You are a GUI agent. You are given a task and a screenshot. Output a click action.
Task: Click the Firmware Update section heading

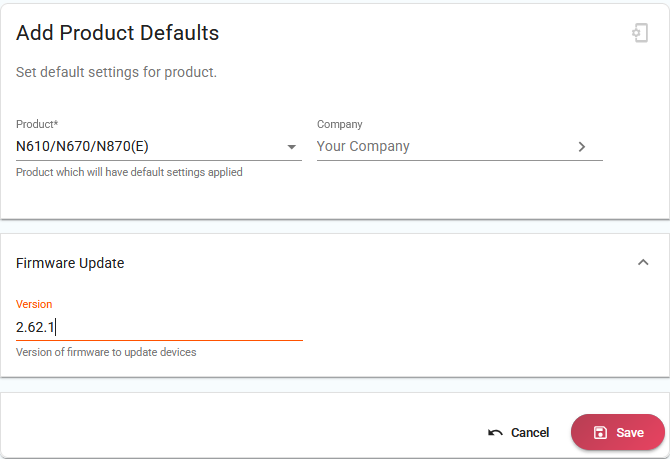point(70,263)
